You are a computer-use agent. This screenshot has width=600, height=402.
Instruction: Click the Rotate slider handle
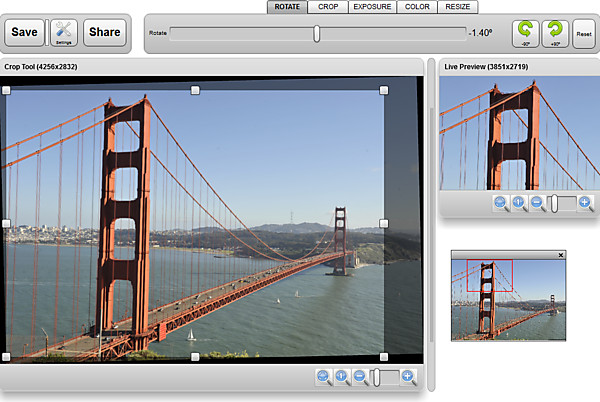(x=317, y=33)
